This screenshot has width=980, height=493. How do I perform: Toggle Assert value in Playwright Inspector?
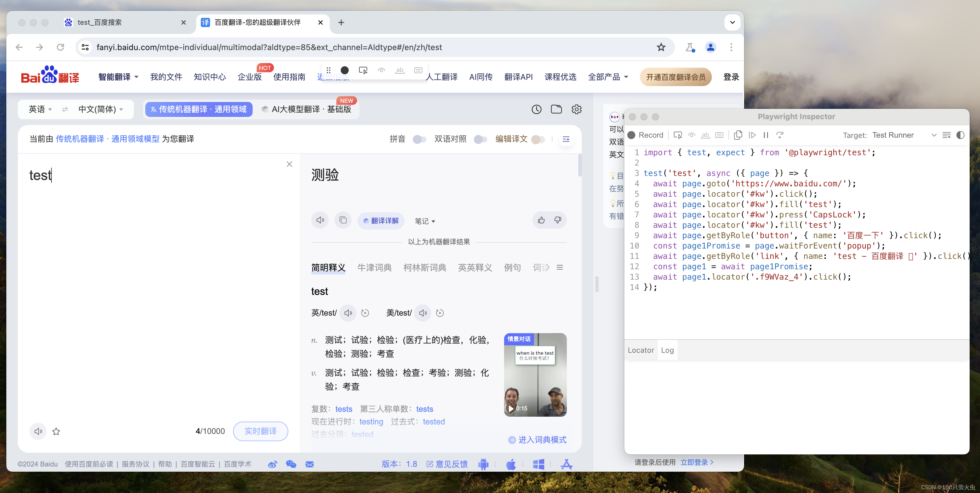[x=719, y=135]
